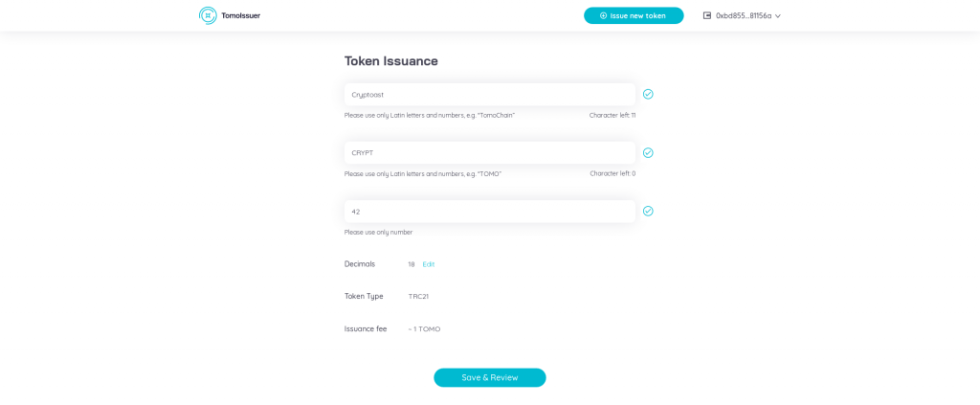Click the checkmark icon next to 42
The image size is (980, 405).
648,211
